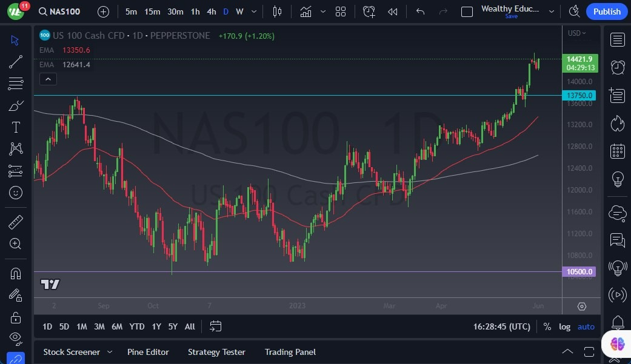631x364 pixels.
Task: Click the Publish button
Action: pos(606,12)
